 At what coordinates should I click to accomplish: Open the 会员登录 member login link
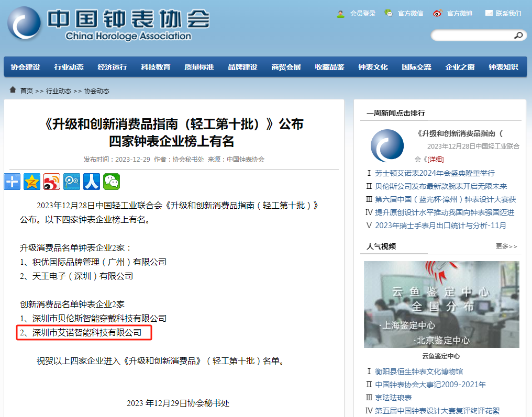pos(362,13)
